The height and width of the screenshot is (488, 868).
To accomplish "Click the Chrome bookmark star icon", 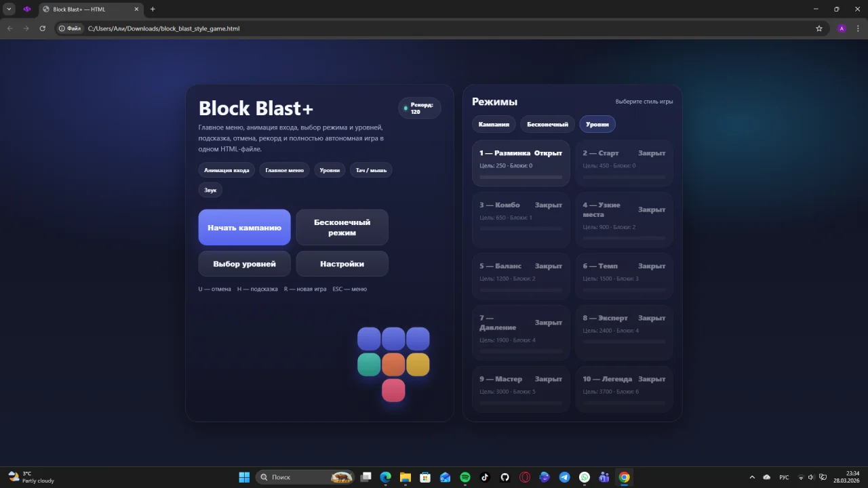I will (819, 28).
